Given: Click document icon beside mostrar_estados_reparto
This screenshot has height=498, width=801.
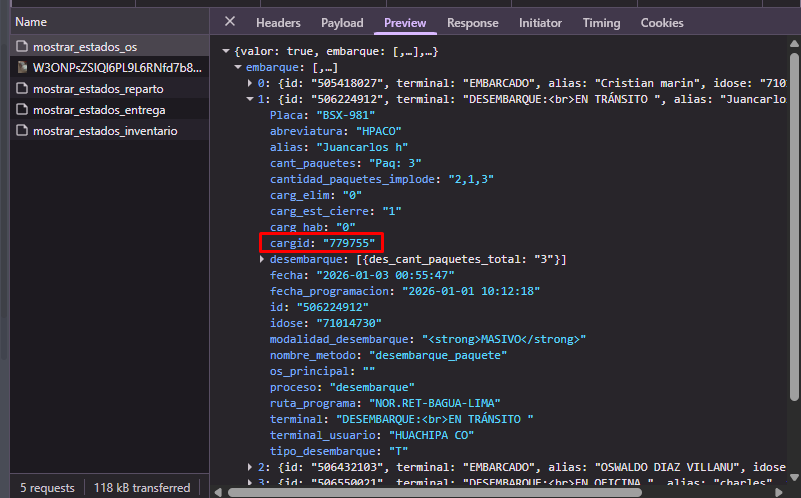Looking at the screenshot, I should [22, 89].
